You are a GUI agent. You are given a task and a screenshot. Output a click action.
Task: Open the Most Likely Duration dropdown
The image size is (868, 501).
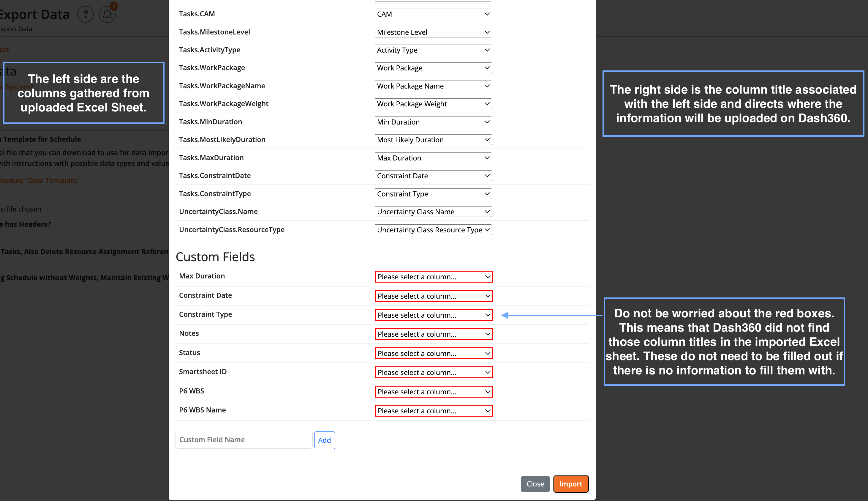click(433, 140)
